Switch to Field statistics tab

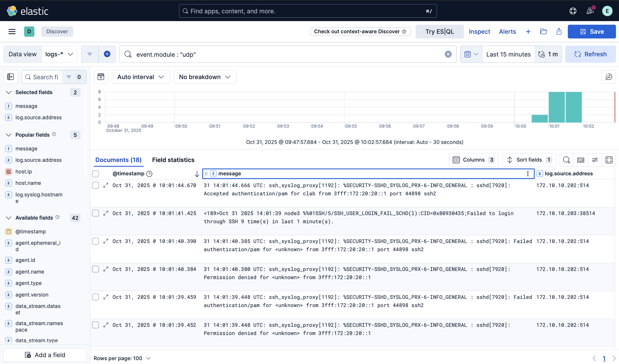(x=173, y=160)
